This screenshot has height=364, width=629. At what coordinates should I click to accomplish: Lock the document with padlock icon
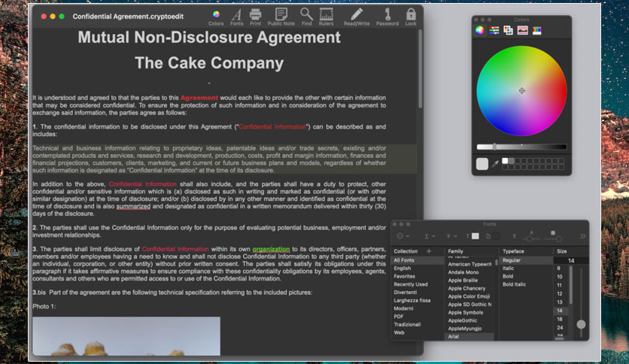411,17
